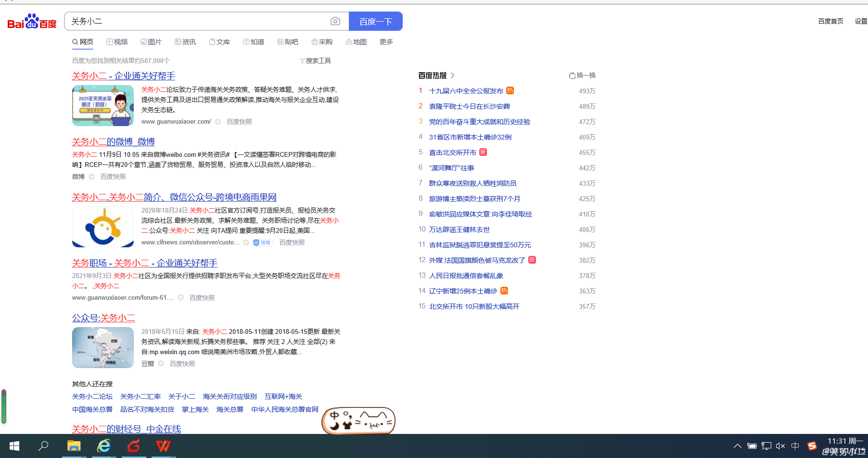Click the Baidu paw thumbnail of cifnews result

coord(103,227)
